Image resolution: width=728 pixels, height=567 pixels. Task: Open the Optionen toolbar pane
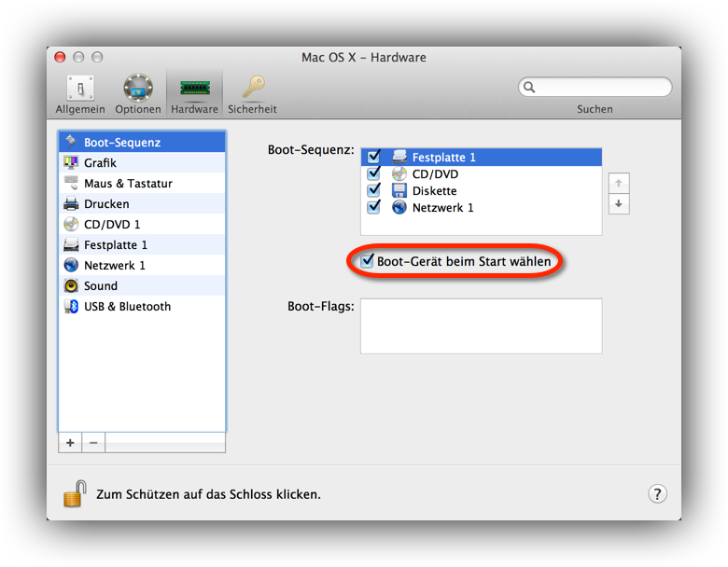point(138,94)
